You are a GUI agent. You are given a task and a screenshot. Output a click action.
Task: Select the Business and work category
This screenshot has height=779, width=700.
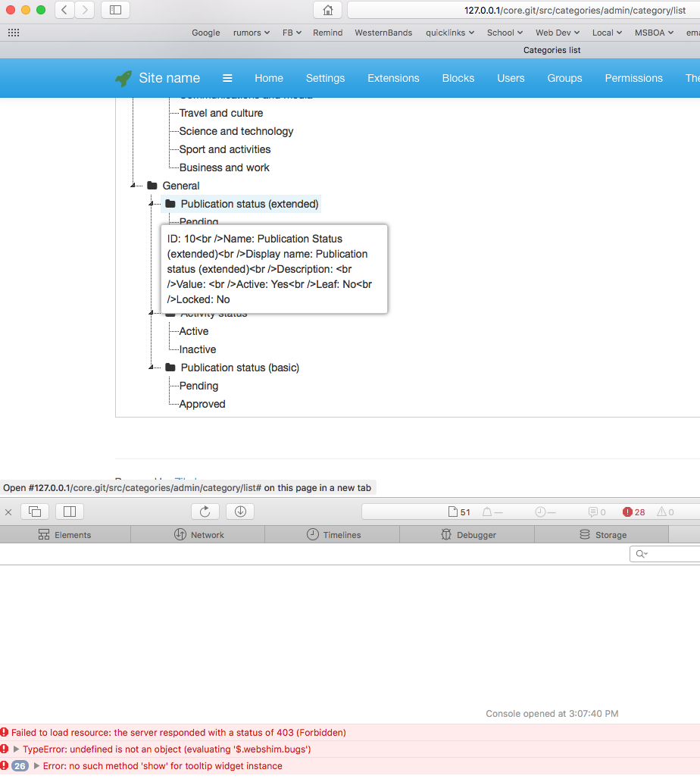pyautogui.click(x=224, y=167)
